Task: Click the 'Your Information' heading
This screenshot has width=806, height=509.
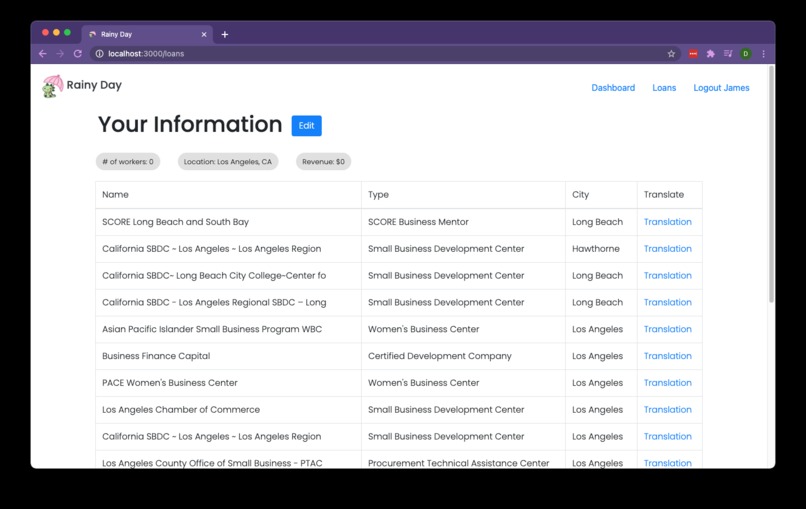Action: pos(190,124)
